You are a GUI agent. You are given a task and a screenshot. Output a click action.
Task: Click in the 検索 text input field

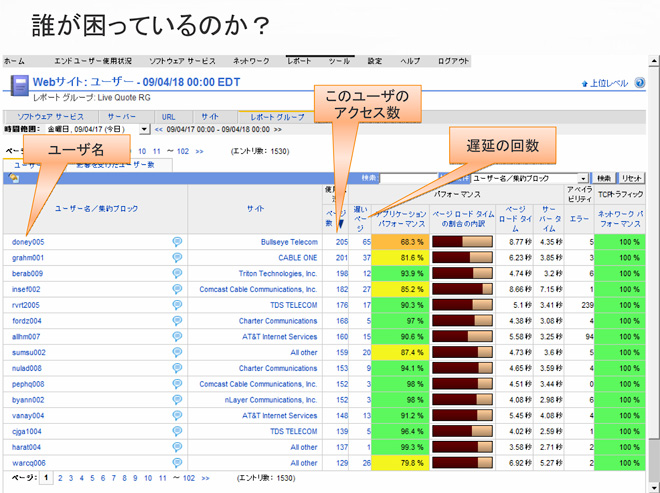408,179
